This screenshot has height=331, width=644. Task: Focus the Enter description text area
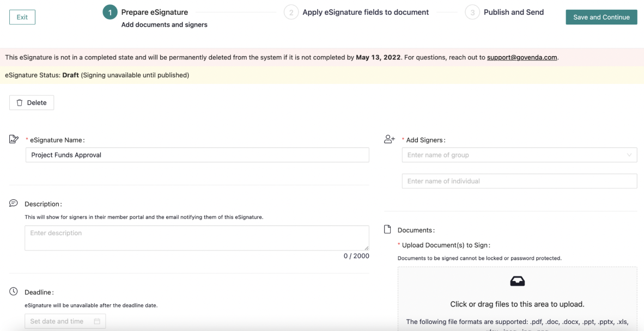tap(197, 238)
